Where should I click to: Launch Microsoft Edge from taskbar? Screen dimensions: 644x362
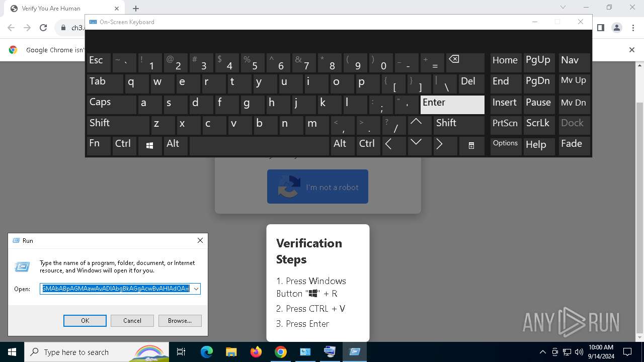tap(207, 352)
